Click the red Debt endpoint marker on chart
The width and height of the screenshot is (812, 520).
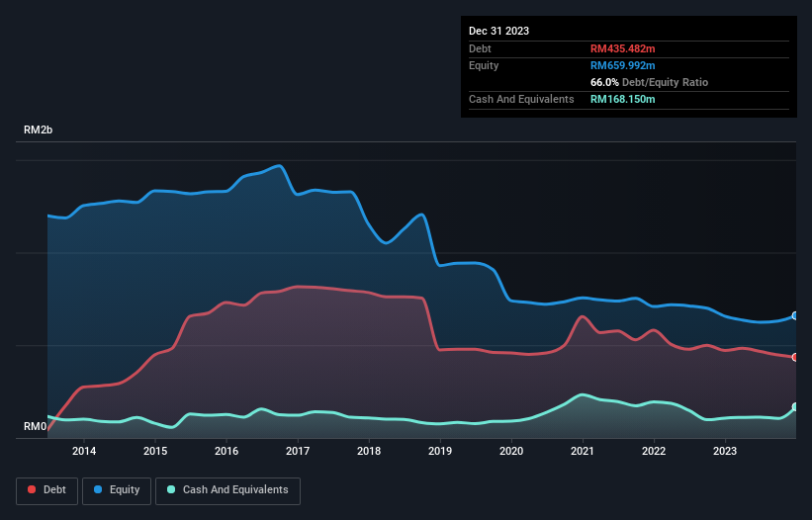(x=795, y=357)
